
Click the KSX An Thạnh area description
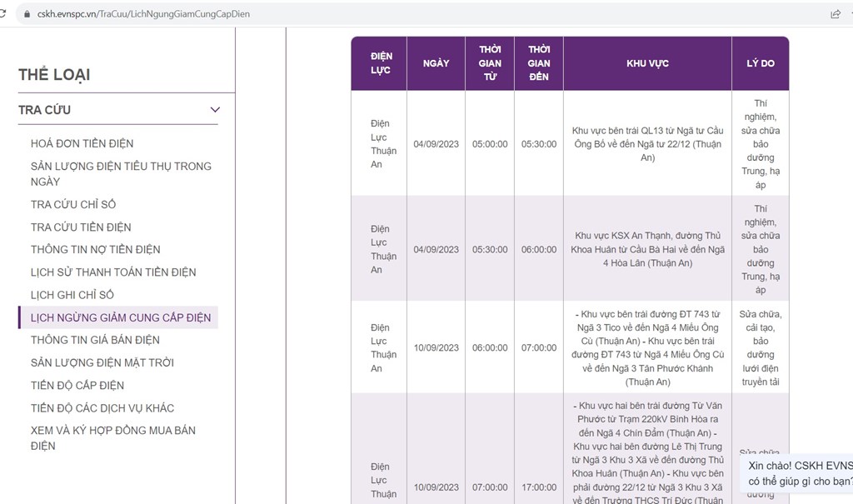coord(647,249)
